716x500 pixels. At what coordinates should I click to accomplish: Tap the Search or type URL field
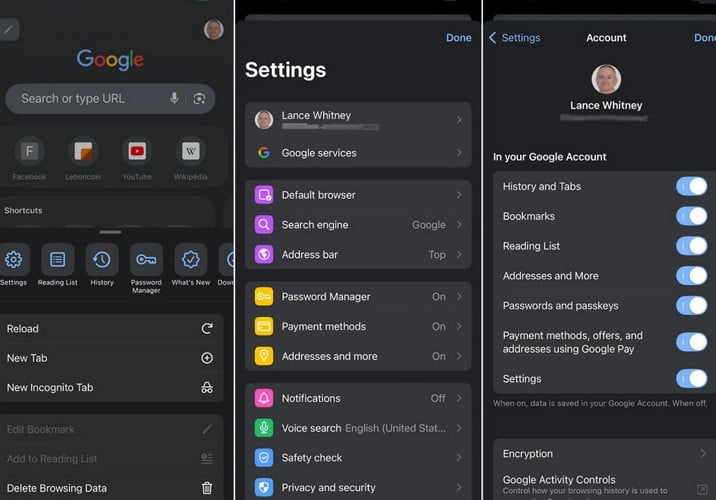click(110, 99)
